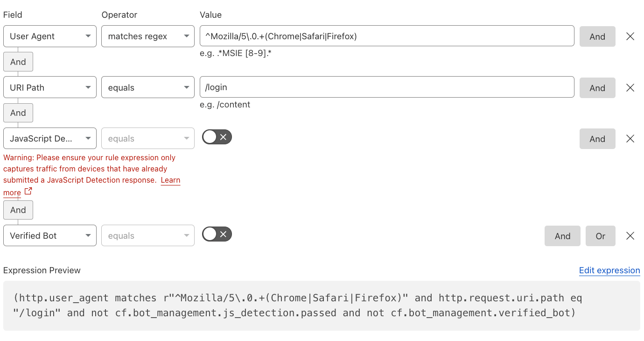Click the And button in Verified Bot row
Screen dimensions: 644x341
(562, 236)
